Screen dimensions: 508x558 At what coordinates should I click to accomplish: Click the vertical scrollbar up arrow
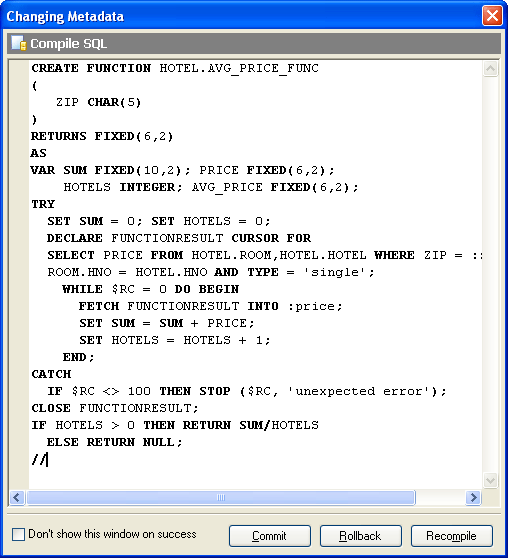tap(490, 69)
